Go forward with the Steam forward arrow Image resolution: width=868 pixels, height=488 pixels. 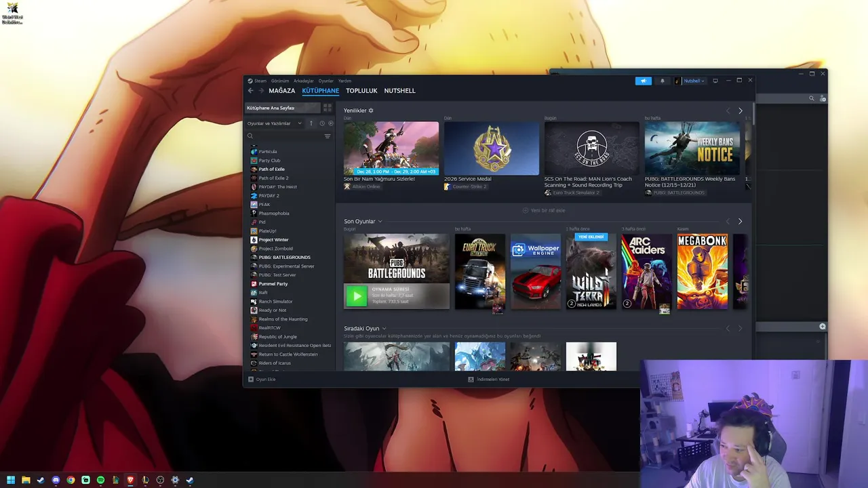pyautogui.click(x=261, y=91)
